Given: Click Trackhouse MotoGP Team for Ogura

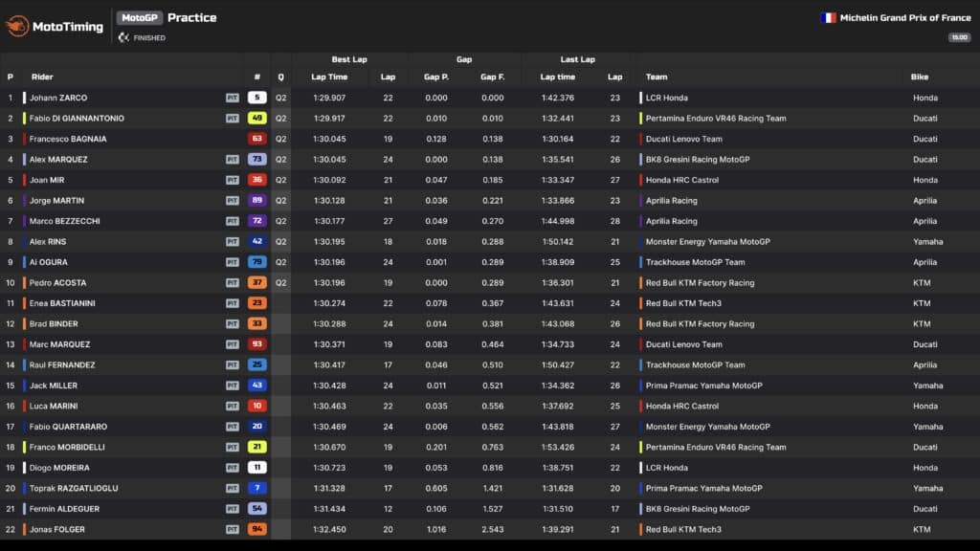Looking at the screenshot, I should tap(695, 262).
